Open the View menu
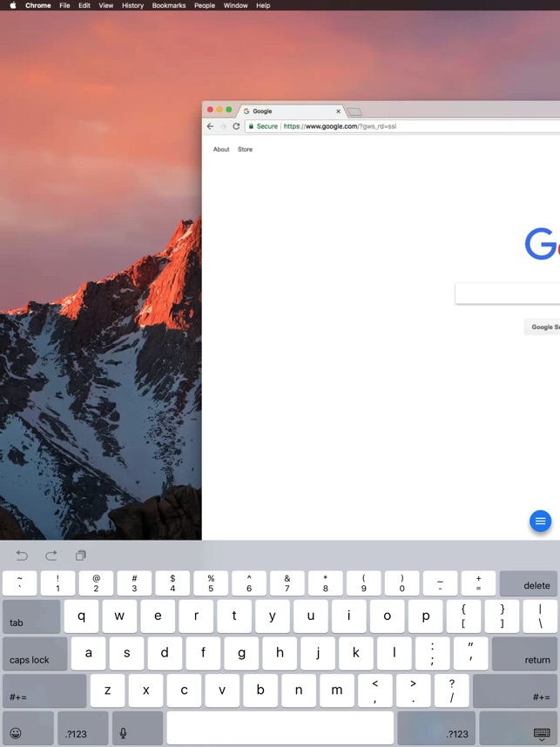This screenshot has height=747, width=560. pyautogui.click(x=105, y=5)
